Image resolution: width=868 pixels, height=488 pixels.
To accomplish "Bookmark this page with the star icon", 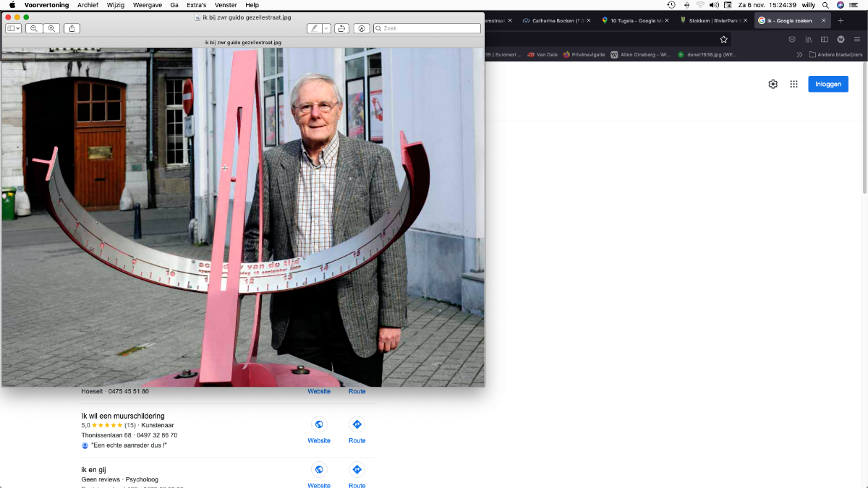I will (723, 39).
